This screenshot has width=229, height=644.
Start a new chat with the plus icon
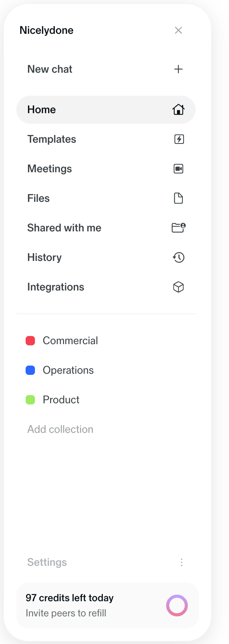pyautogui.click(x=178, y=69)
